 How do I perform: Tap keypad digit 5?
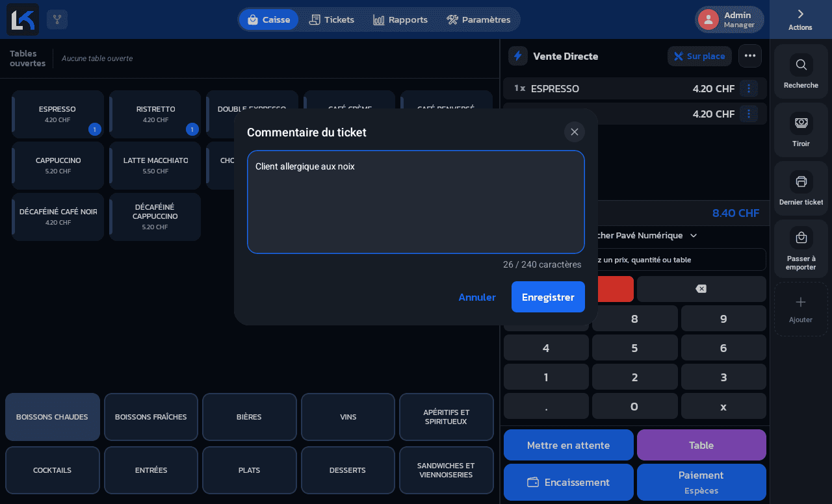634,347
